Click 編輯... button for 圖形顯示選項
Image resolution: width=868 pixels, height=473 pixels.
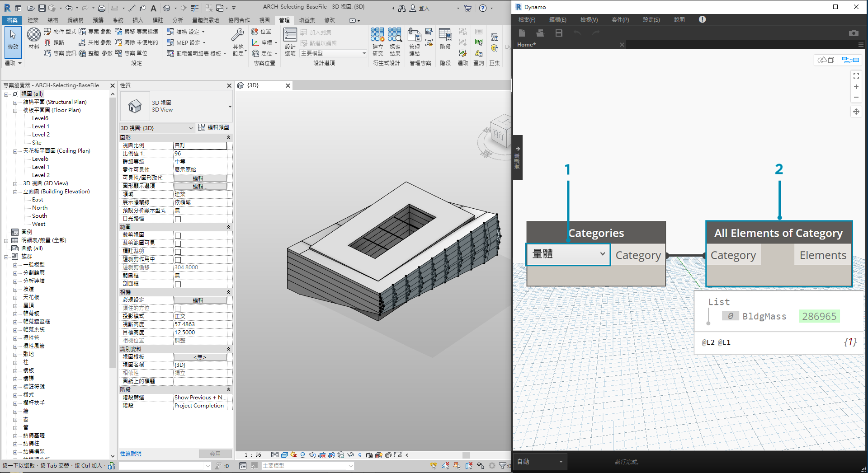(x=200, y=186)
